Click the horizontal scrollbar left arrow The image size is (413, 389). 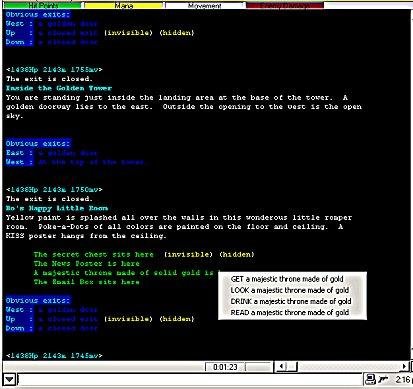click(281, 367)
